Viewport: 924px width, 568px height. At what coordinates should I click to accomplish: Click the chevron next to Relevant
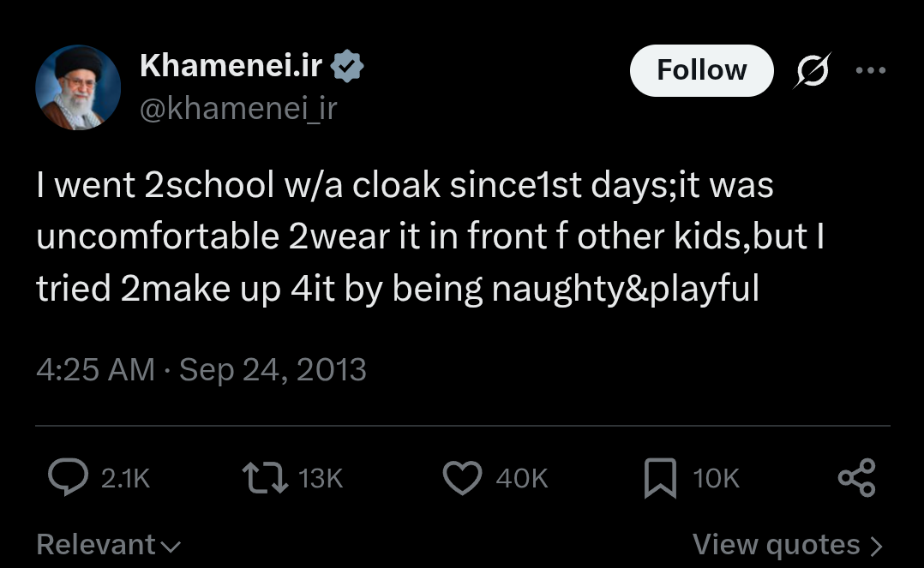pos(171,547)
